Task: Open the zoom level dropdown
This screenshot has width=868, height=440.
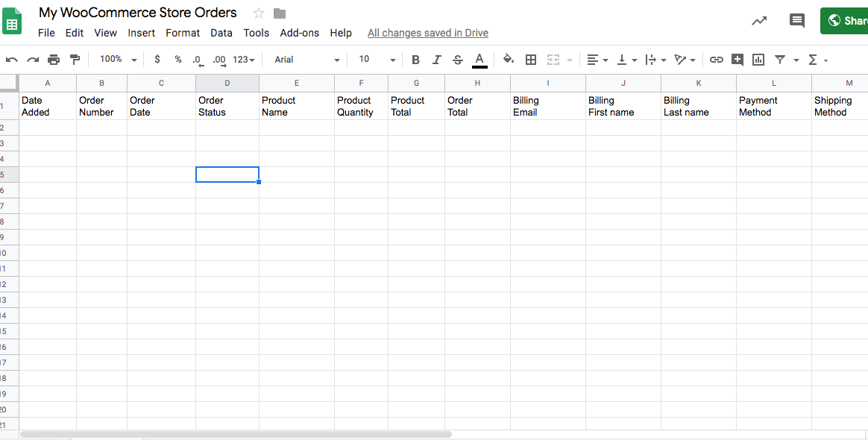Action: pyautogui.click(x=116, y=59)
